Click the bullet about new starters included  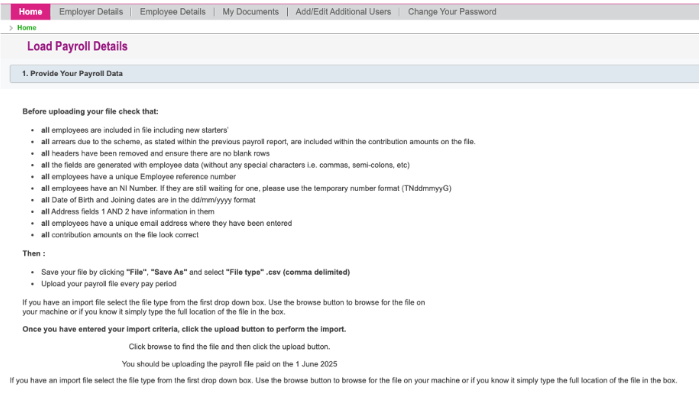pyautogui.click(x=135, y=130)
